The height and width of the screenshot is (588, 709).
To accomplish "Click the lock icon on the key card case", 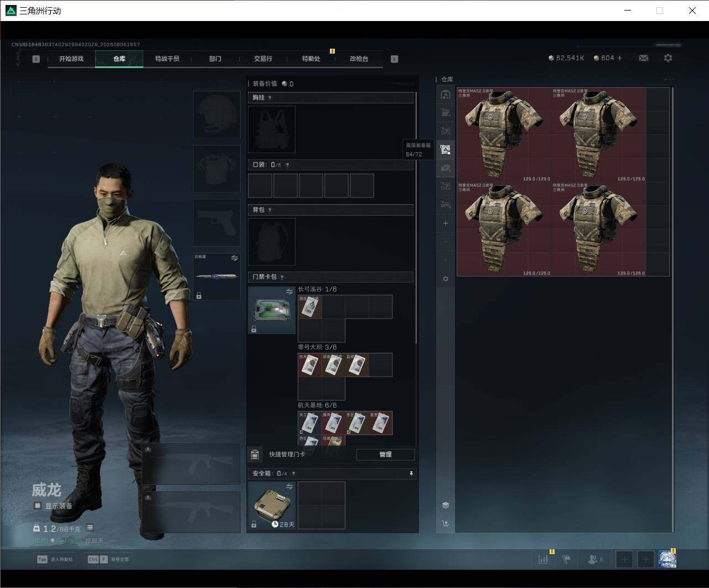I will [x=253, y=329].
